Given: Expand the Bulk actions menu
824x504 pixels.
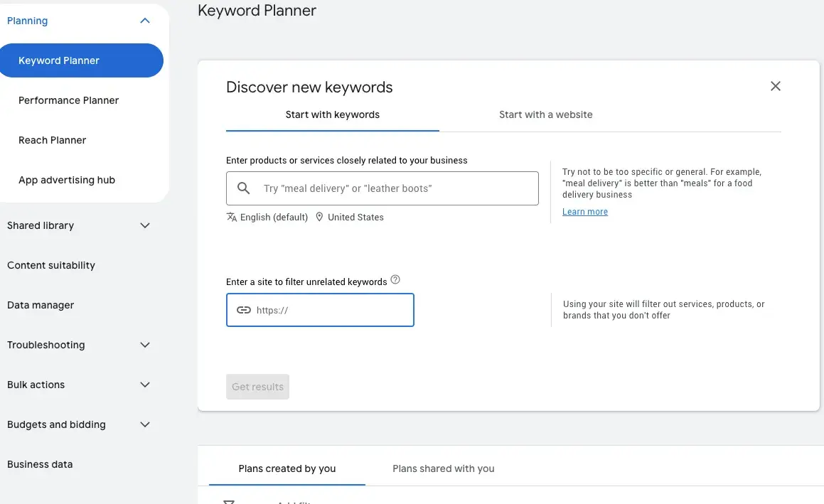Looking at the screenshot, I should click(145, 385).
